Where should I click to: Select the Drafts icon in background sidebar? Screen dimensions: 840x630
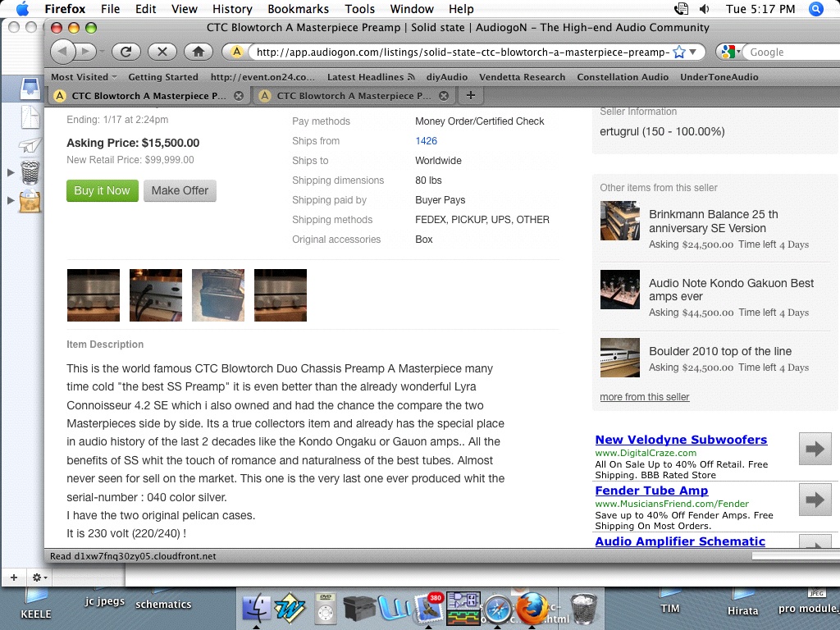pyautogui.click(x=30, y=116)
